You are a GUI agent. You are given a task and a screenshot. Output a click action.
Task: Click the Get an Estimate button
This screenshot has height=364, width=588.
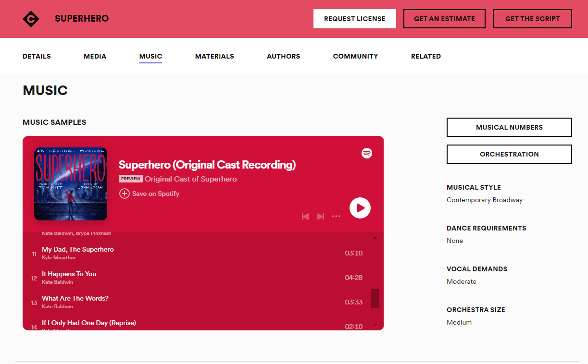pyautogui.click(x=444, y=19)
